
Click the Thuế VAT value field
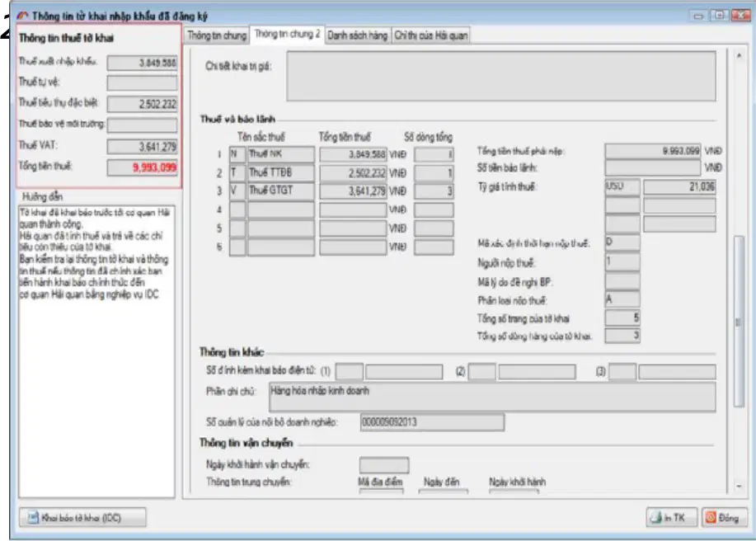tap(142, 146)
